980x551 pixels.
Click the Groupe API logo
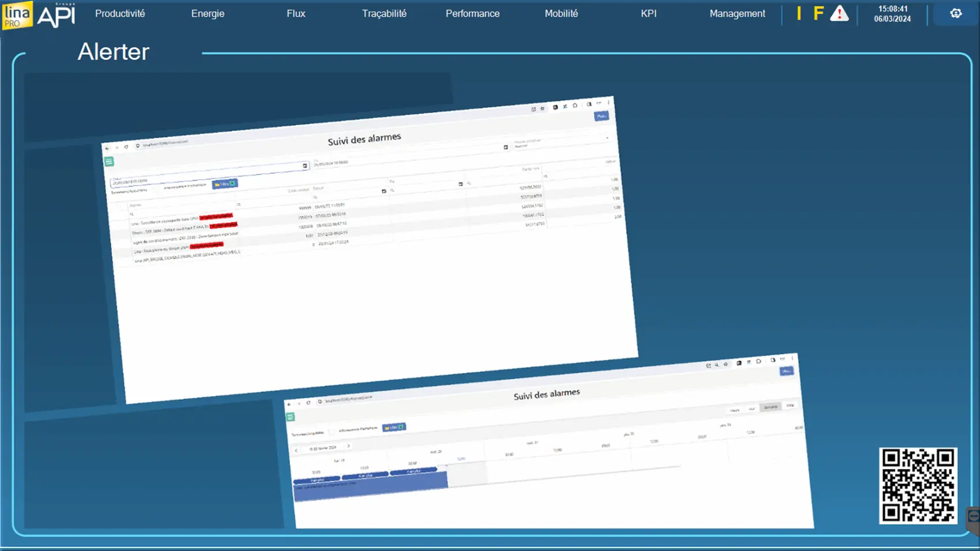tap(56, 16)
